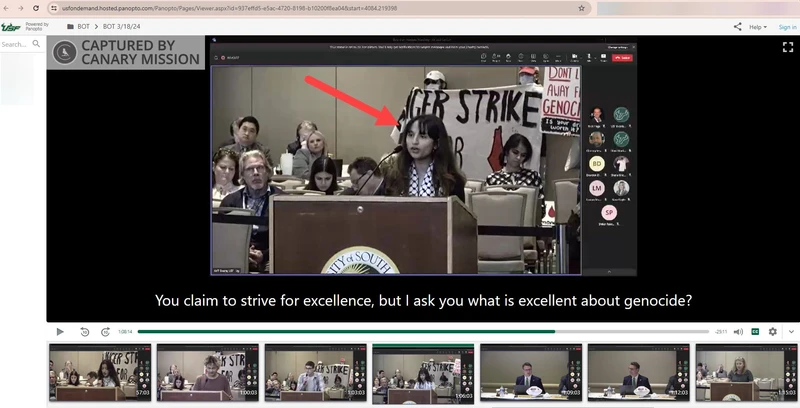Skip forward 10 seconds

(104, 331)
